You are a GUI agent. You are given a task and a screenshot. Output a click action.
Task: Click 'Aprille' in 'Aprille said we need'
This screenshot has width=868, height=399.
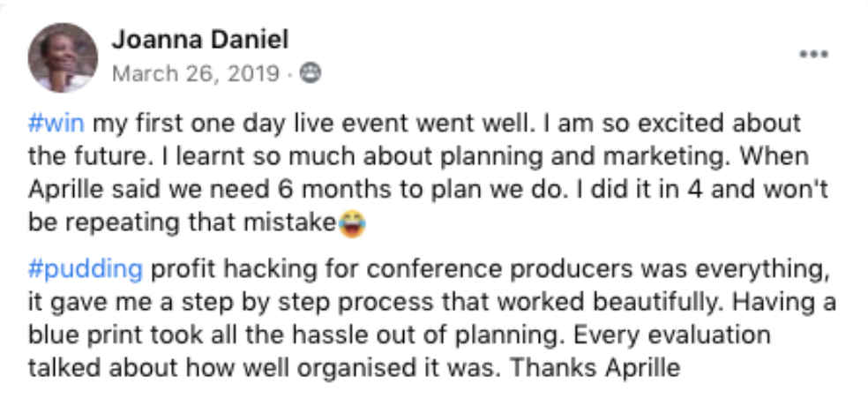click(63, 190)
